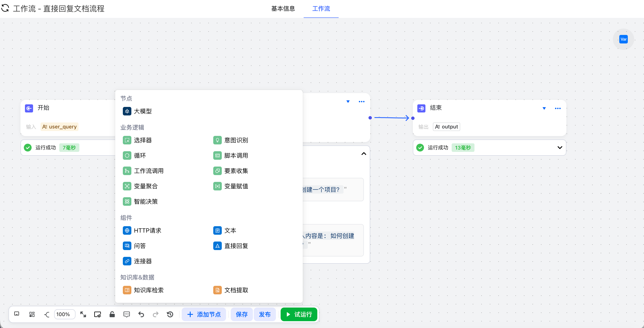Click the 试运行 button
The width and height of the screenshot is (644, 328).
(299, 314)
